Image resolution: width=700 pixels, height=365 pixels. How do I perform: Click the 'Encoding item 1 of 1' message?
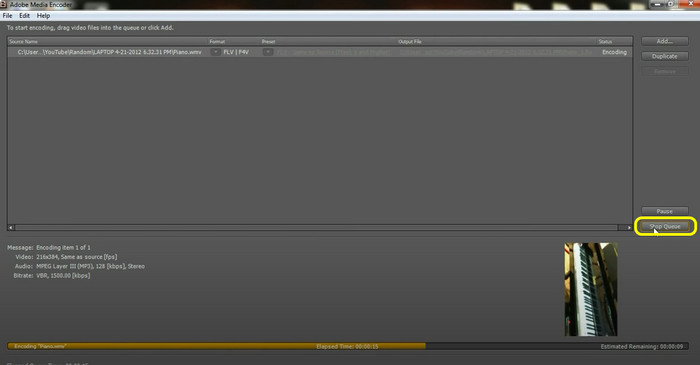[63, 247]
